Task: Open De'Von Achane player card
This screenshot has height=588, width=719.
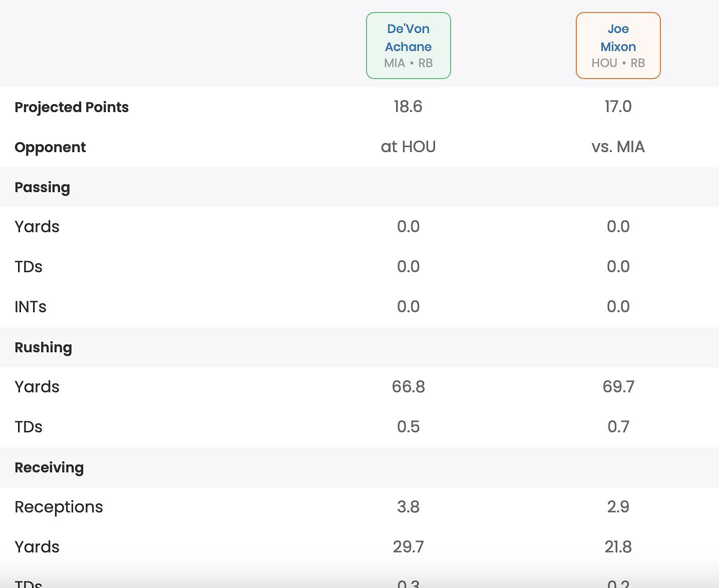Action: pyautogui.click(x=408, y=46)
